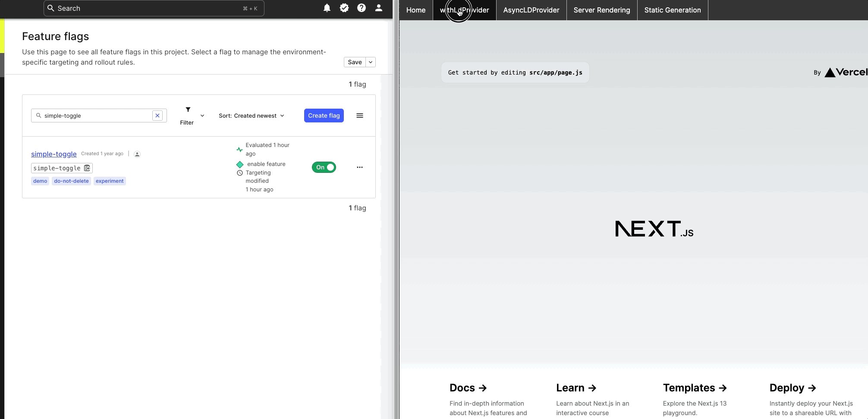Open the hamburger list options menu

[360, 116]
